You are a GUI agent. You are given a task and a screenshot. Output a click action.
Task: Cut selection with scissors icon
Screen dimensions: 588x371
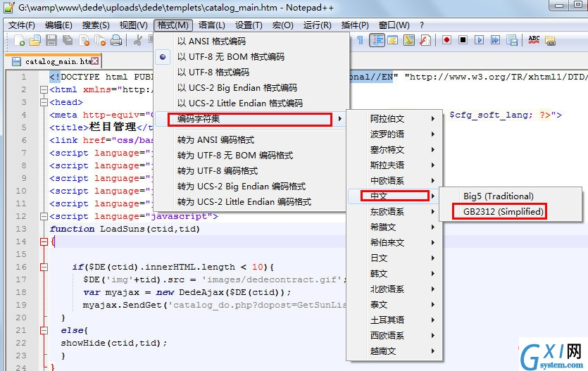[137, 40]
